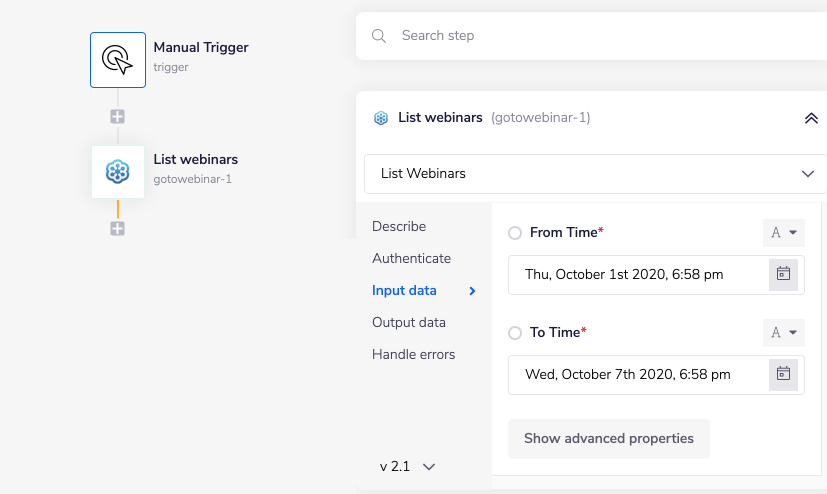Click Show advanced properties button
Screen dimensions: 827x494
point(608,439)
